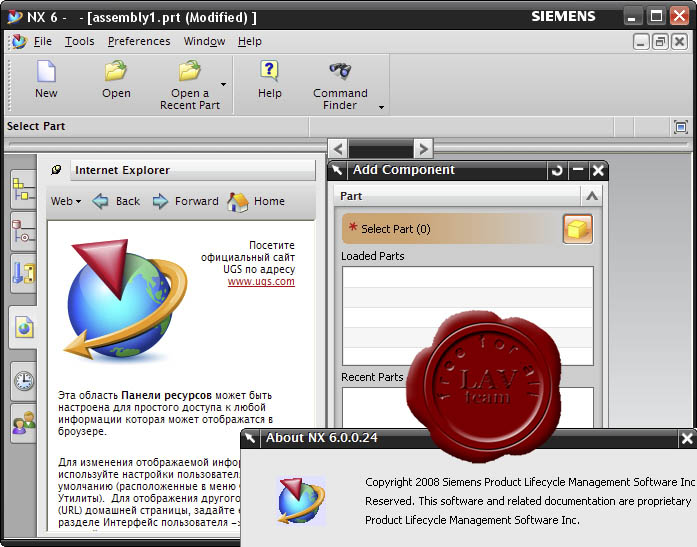
Task: Click NX logo icon in menu bar
Action: [19, 41]
